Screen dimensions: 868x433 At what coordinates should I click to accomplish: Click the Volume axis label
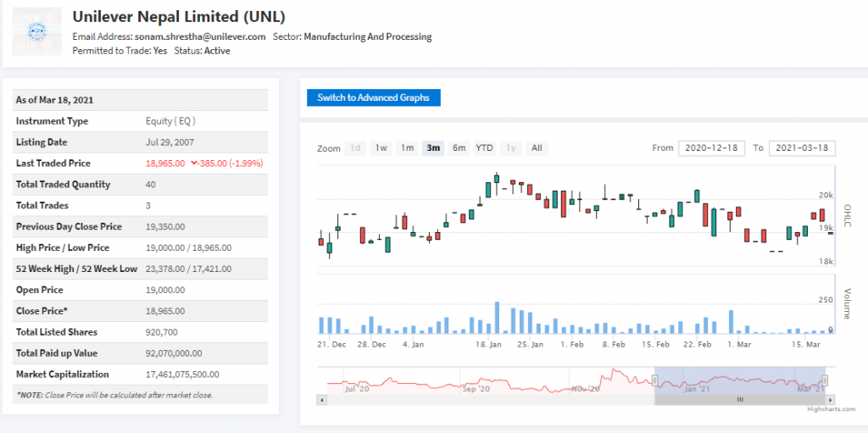(x=847, y=303)
